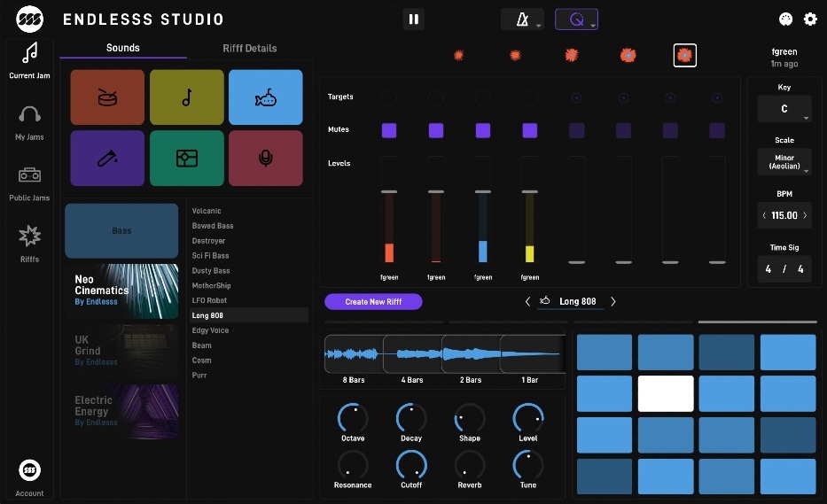Adjust the first channel level fader
The height and width of the screenshot is (504, 827).
pyautogui.click(x=389, y=191)
